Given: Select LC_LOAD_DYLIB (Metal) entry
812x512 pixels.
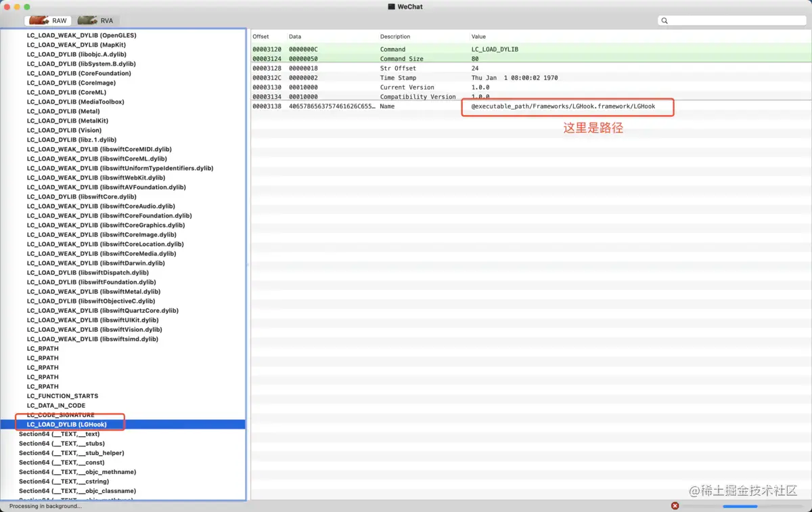Looking at the screenshot, I should click(x=64, y=111).
